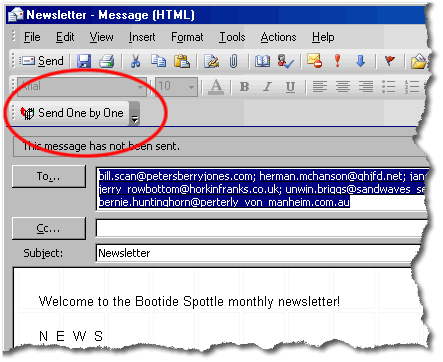Image resolution: width=443 pixels, height=362 pixels.
Task: Toggle Italic formatting
Action: [x=267, y=87]
